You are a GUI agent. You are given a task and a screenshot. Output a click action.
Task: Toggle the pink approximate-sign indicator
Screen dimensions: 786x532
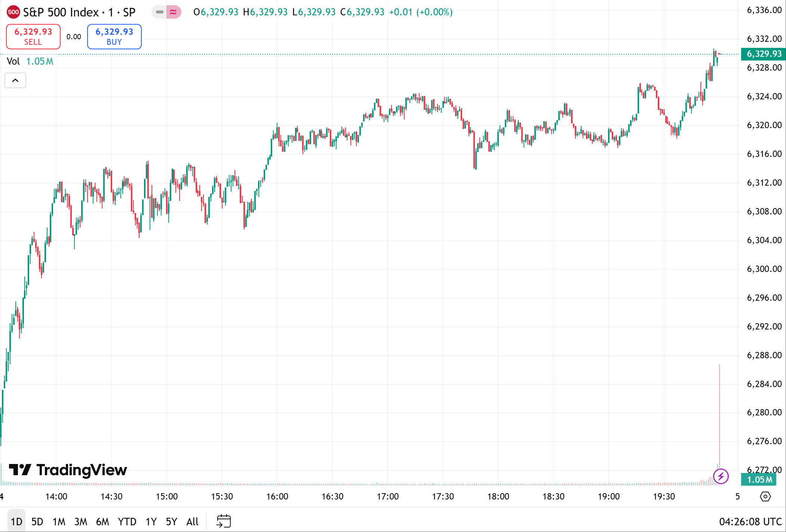click(174, 12)
